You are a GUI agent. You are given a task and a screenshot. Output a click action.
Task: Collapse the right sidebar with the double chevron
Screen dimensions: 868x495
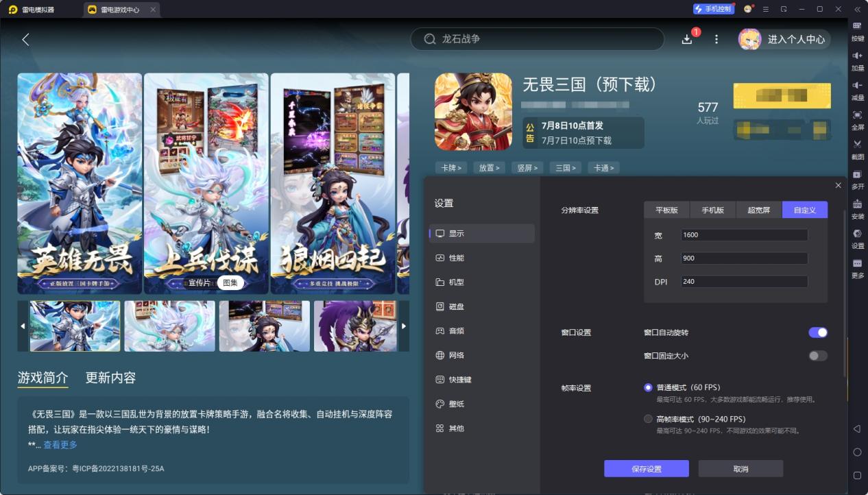click(x=857, y=9)
